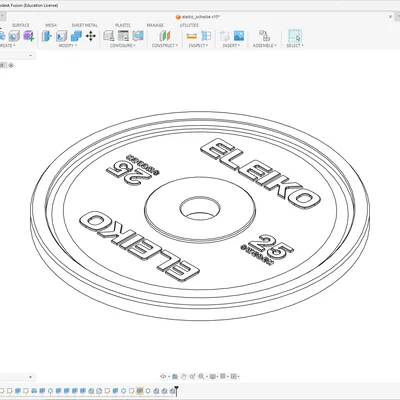Expand the Insert dropdown menu
Image resolution: width=400 pixels, height=400 pixels.
click(231, 45)
